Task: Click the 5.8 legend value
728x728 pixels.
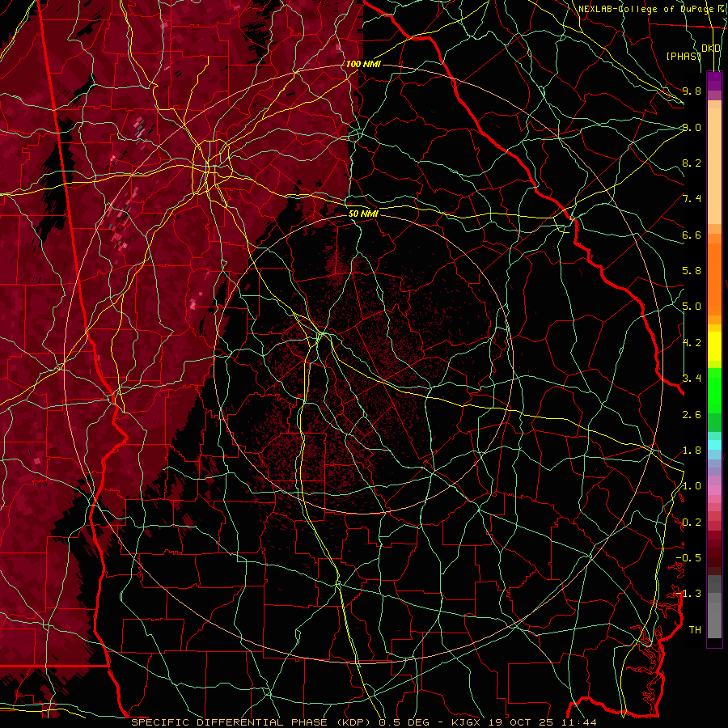Action: 692,271
